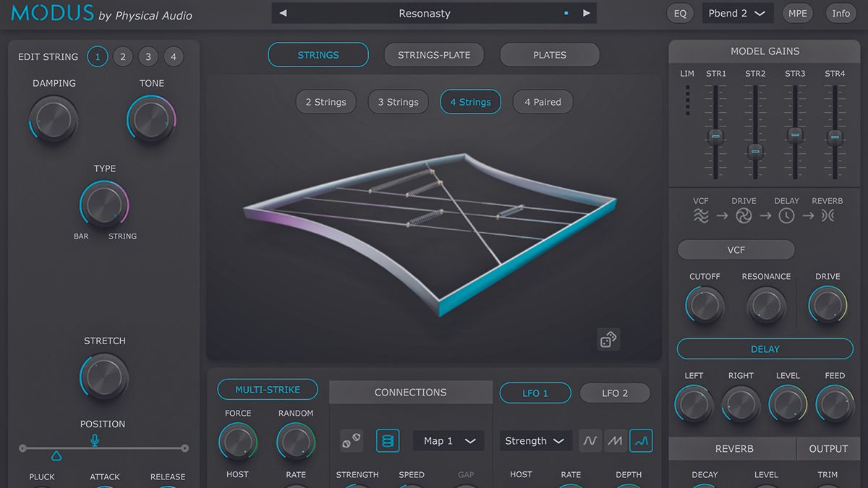The image size is (868, 488).
Task: Click the Damping knob
Action: [x=54, y=119]
